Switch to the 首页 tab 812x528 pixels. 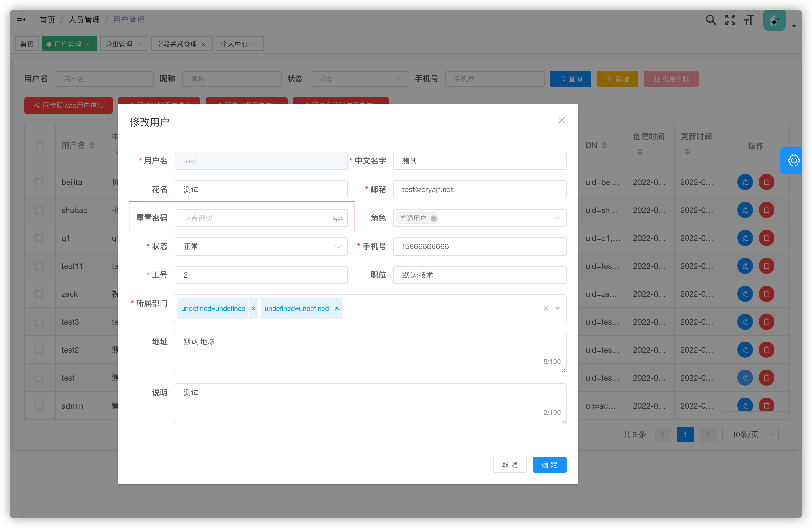pos(27,44)
